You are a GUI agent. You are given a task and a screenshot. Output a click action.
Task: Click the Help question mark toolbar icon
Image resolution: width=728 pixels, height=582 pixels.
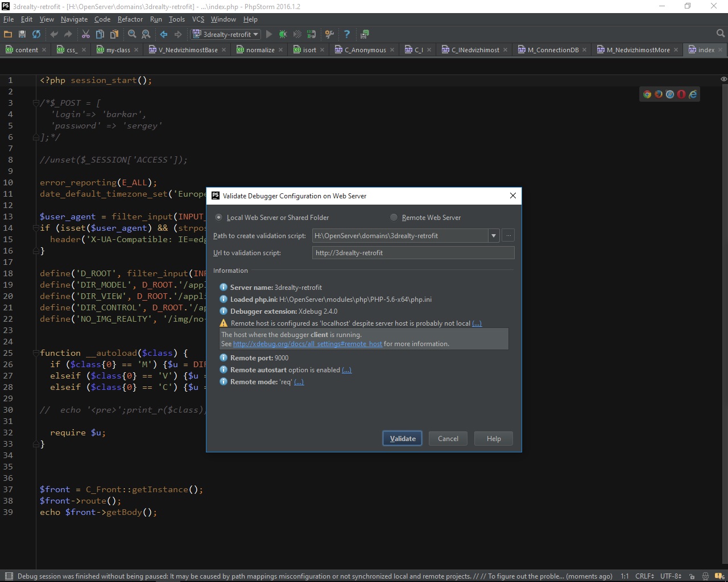(347, 34)
